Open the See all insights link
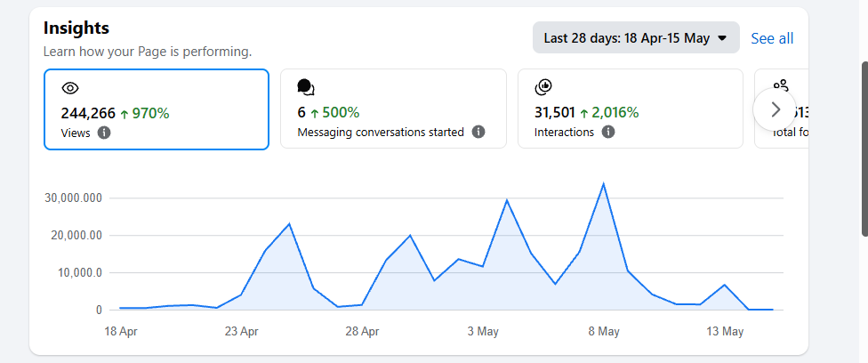 [772, 38]
